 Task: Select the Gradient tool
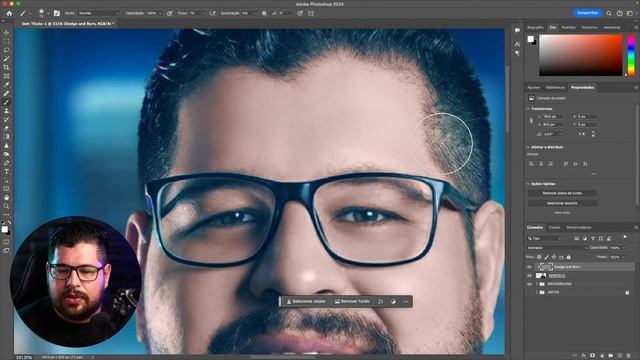coord(6,137)
